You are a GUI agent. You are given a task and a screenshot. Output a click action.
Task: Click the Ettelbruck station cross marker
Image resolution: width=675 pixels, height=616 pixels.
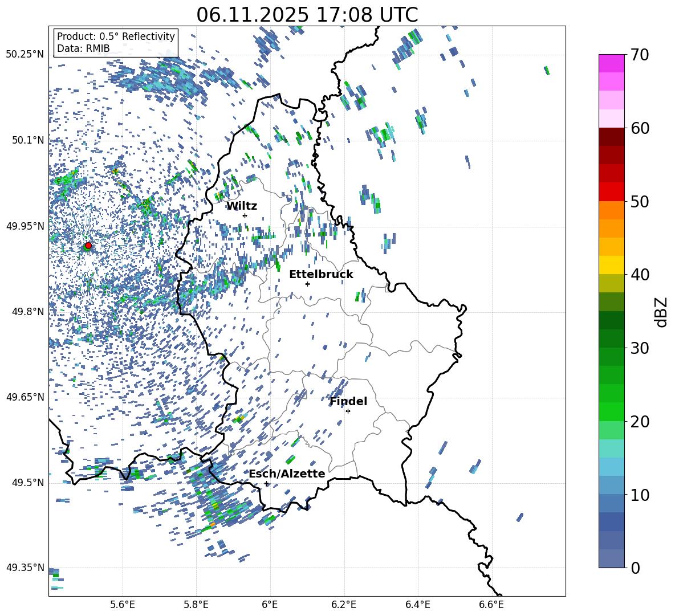point(307,284)
